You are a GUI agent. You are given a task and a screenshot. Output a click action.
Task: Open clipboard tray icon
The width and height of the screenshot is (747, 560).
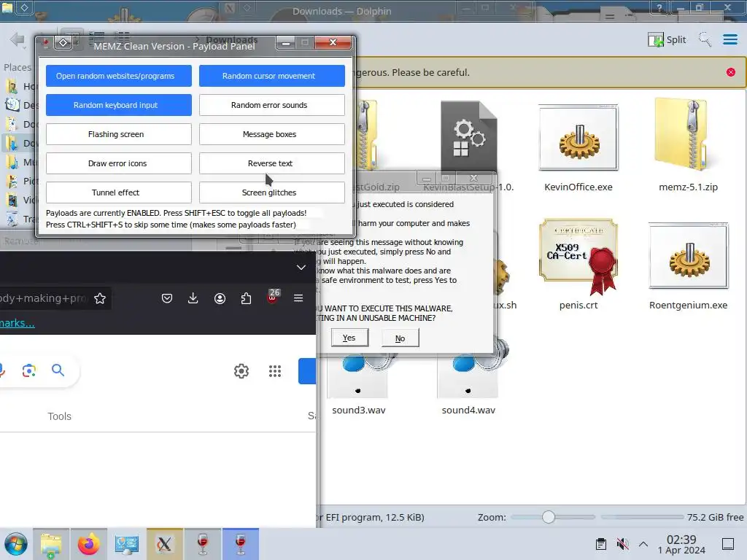(x=601, y=544)
